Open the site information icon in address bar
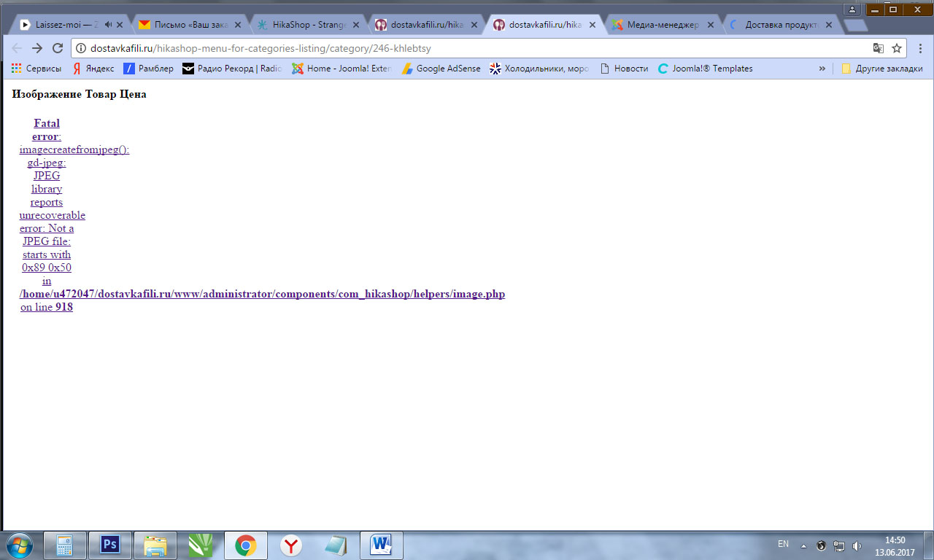 [x=80, y=48]
